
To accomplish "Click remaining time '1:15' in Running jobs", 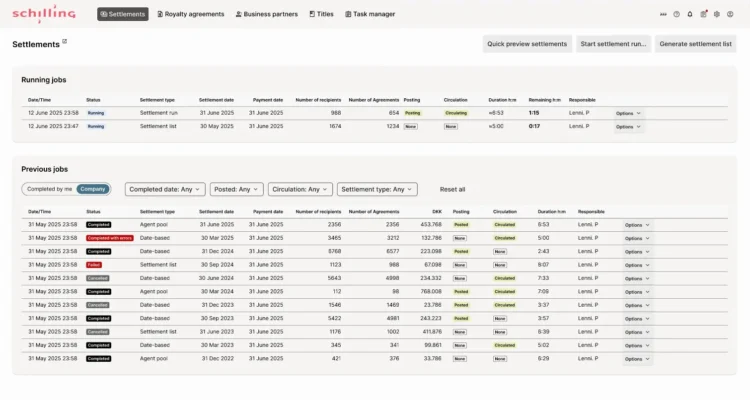I will [x=534, y=113].
